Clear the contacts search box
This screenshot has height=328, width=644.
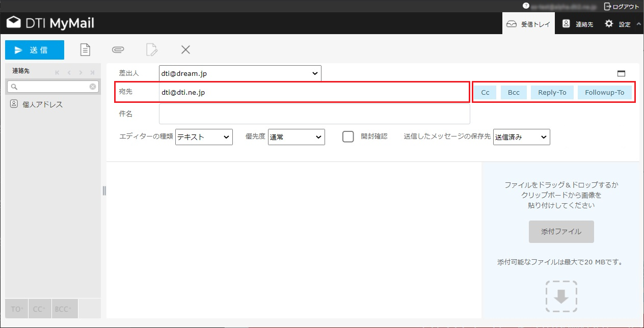(x=93, y=87)
